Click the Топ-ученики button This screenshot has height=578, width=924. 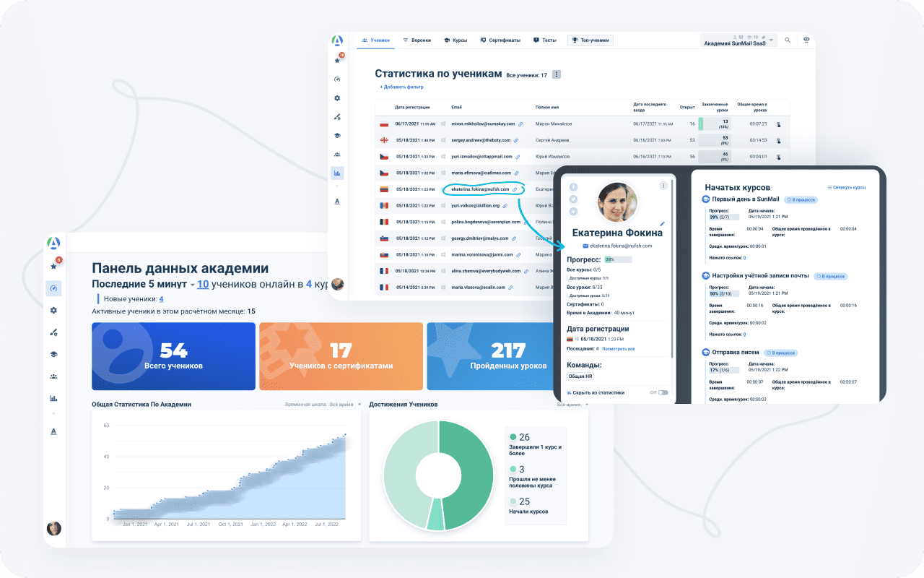coord(590,40)
